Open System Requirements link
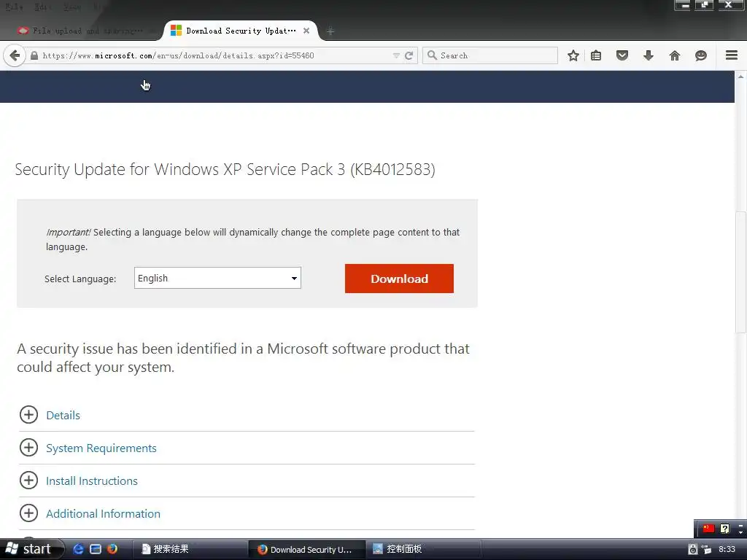This screenshot has height=560, width=747. click(101, 448)
